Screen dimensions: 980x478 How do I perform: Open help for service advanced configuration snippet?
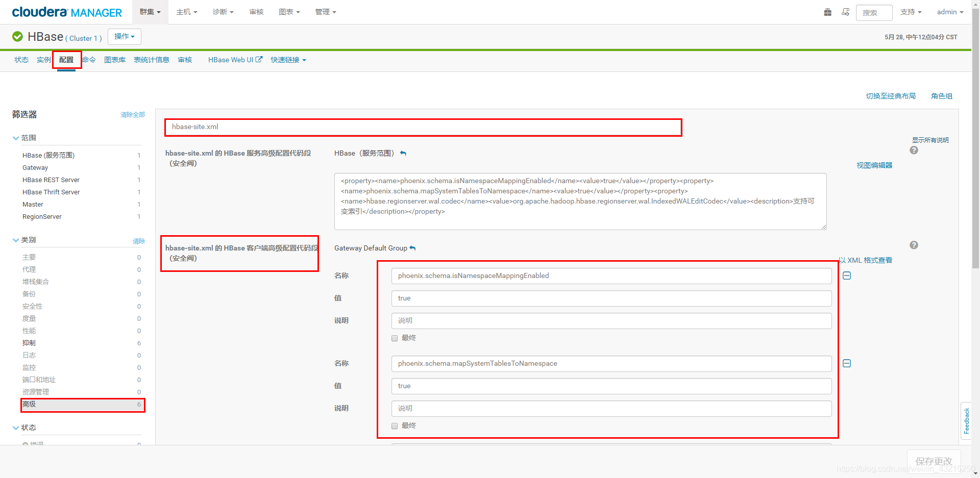pos(914,150)
